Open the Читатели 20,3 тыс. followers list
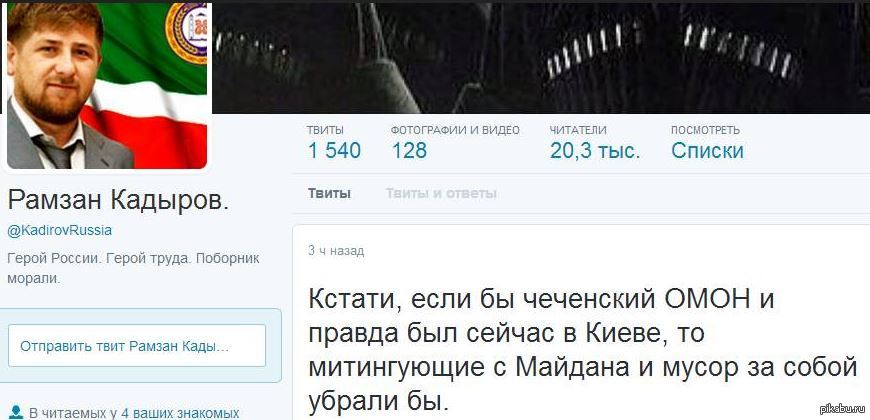Screen dimensions: 870x420 [595, 143]
